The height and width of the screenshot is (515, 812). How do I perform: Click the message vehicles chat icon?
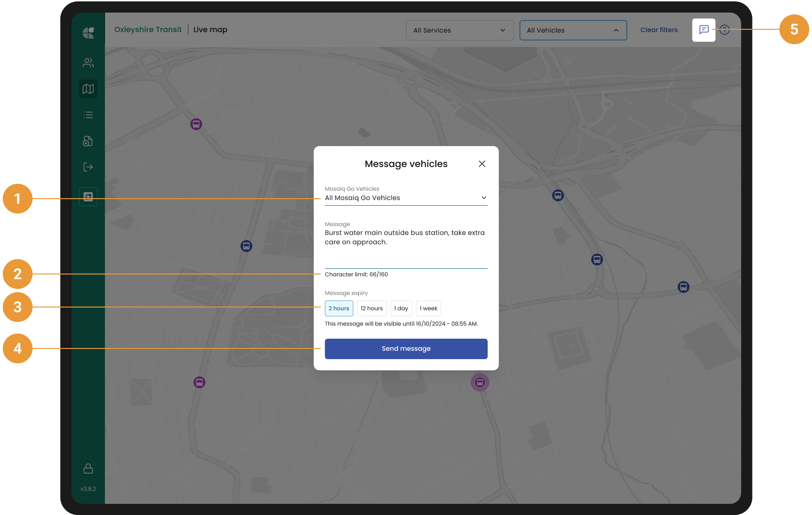pos(704,30)
